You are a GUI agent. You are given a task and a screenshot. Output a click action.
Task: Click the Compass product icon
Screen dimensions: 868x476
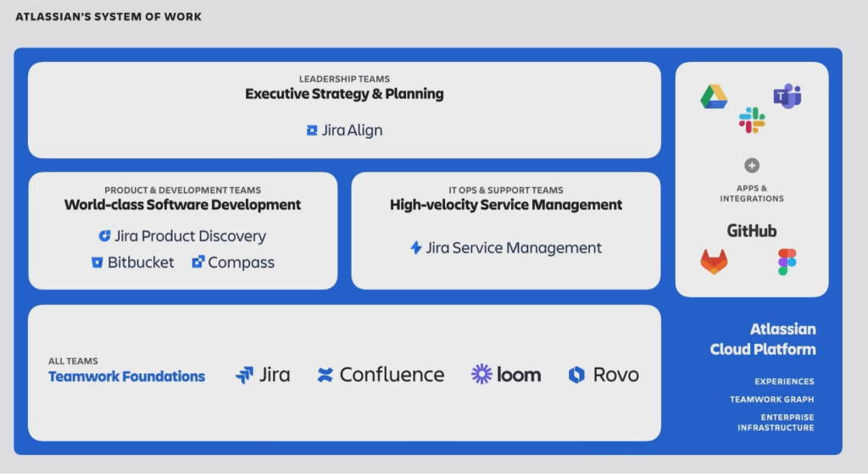click(x=198, y=263)
